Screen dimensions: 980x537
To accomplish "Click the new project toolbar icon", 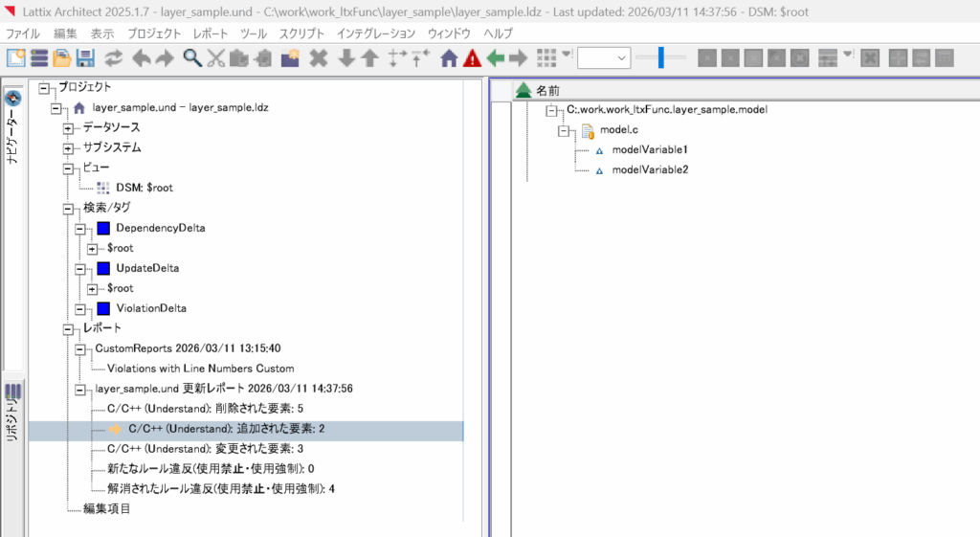I will 16,57.
